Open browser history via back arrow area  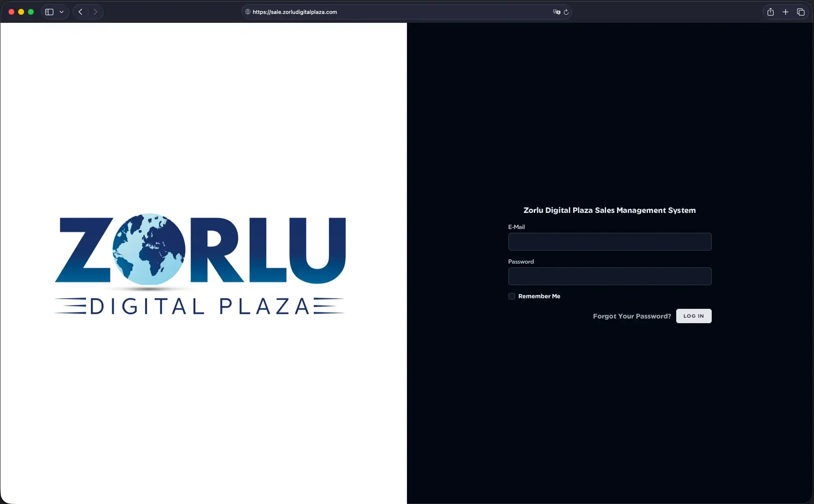[80, 11]
